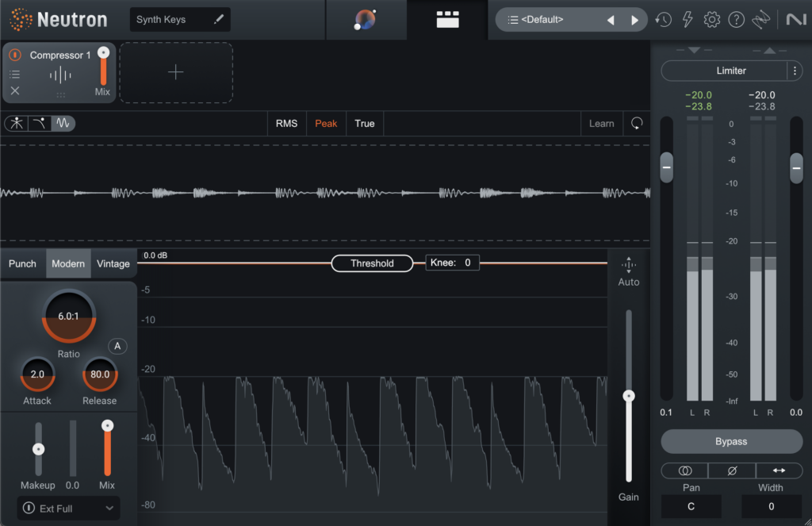Click the input gain value 0.1
812x526 pixels.
click(x=666, y=413)
